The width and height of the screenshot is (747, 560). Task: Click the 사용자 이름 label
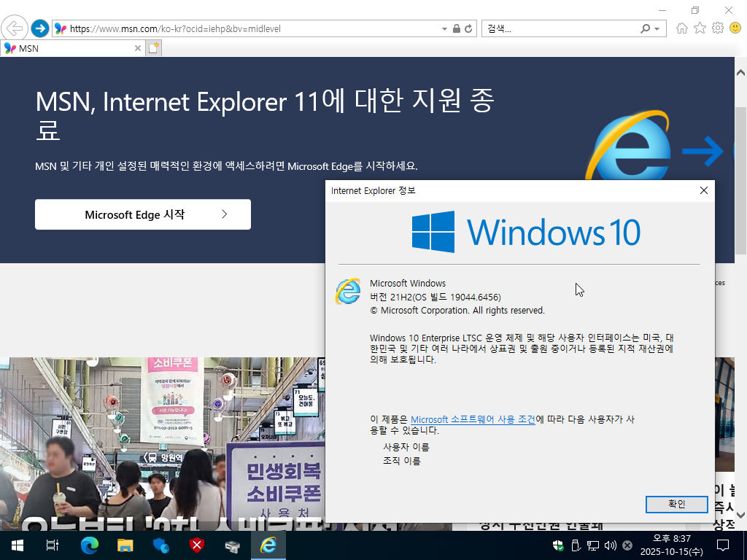click(406, 447)
